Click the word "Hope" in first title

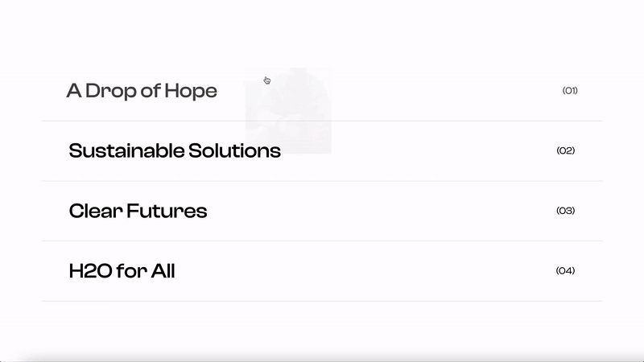point(191,91)
